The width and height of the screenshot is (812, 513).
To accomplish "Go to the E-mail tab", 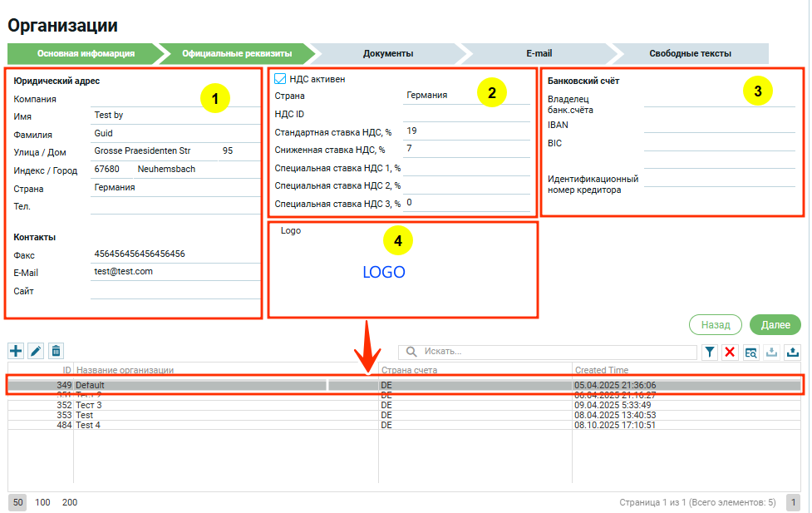I will click(x=539, y=53).
